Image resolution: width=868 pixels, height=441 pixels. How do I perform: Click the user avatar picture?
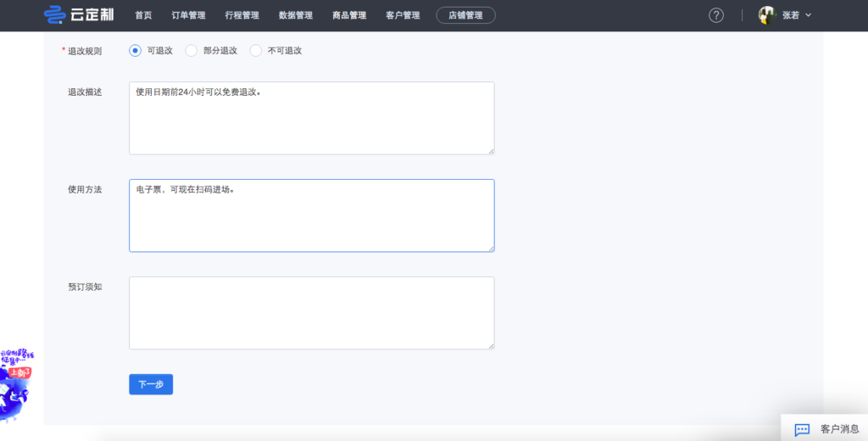point(767,15)
